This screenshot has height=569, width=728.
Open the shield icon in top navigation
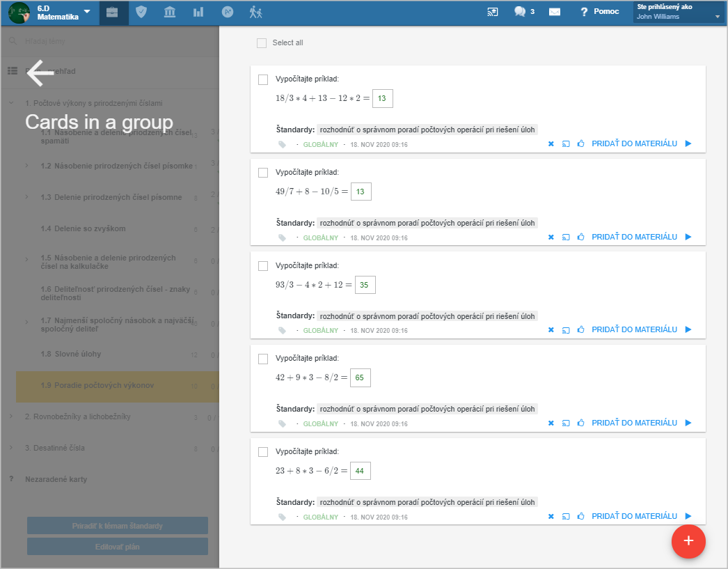coord(141,12)
